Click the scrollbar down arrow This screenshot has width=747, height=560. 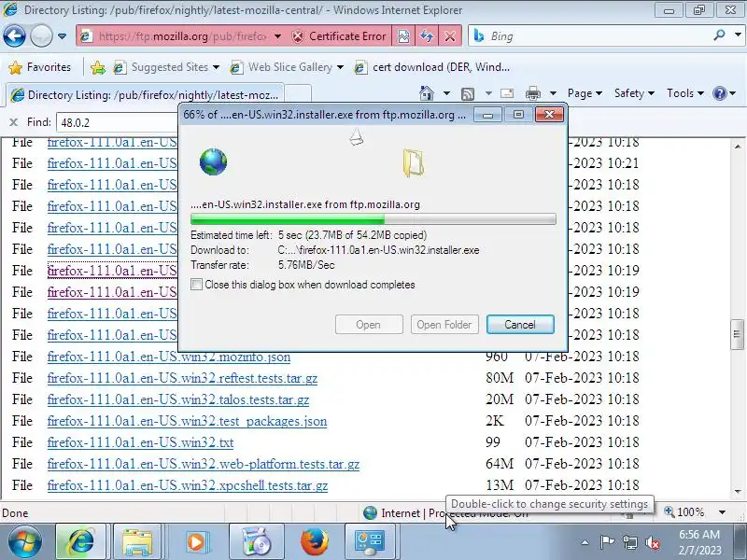point(738,492)
